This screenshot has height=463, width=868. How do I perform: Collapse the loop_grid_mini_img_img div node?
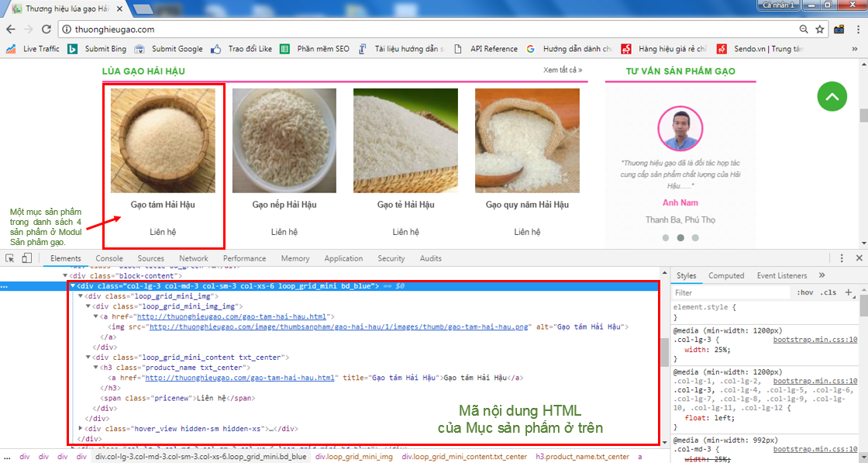88,306
